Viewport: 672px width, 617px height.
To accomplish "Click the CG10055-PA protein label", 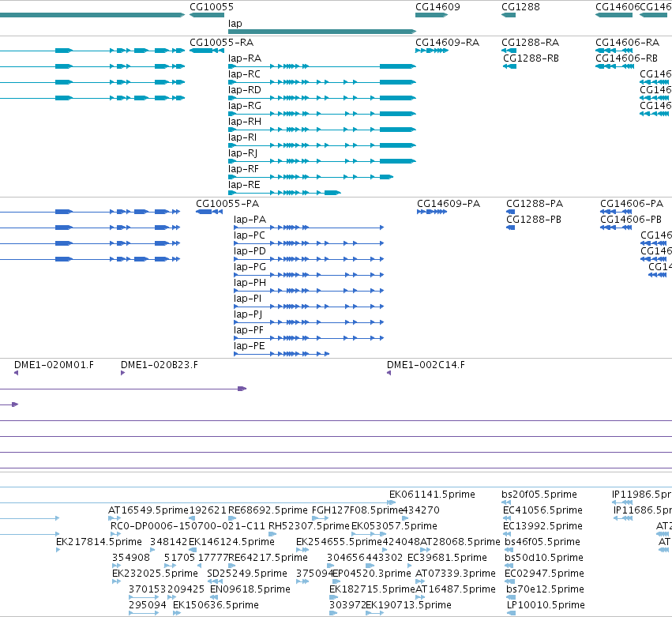I will tap(227, 204).
